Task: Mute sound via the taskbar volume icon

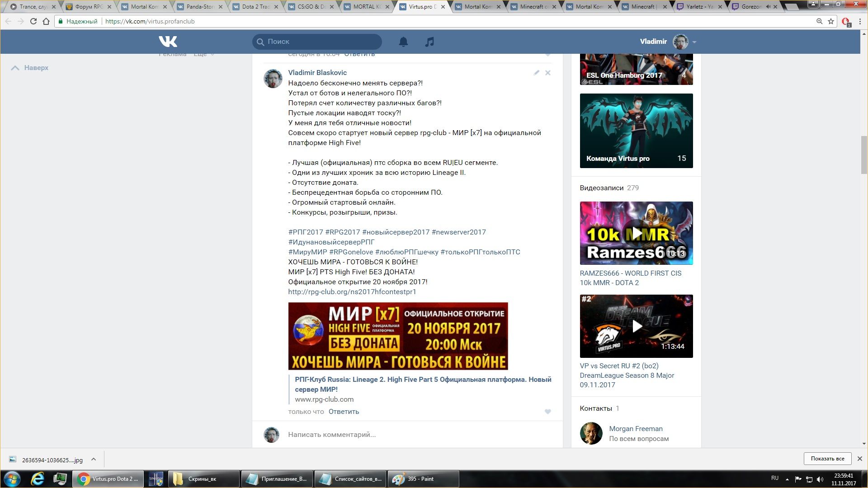Action: pyautogui.click(x=820, y=479)
